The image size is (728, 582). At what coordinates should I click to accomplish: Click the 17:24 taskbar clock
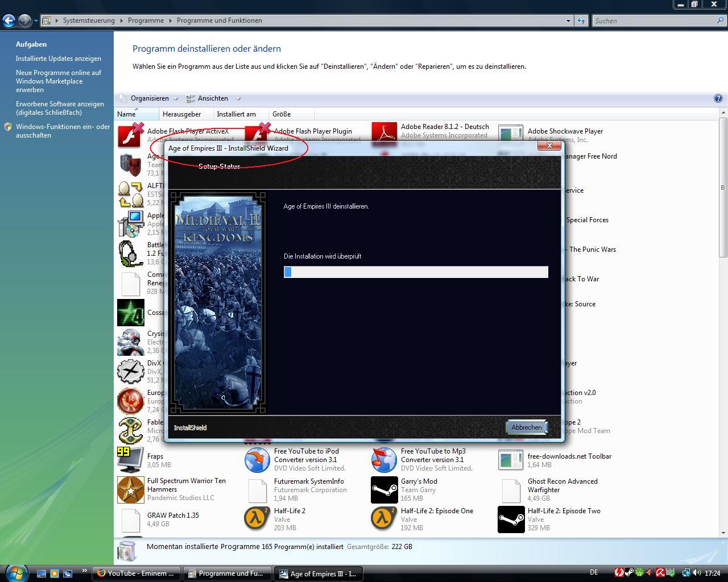[x=712, y=573]
